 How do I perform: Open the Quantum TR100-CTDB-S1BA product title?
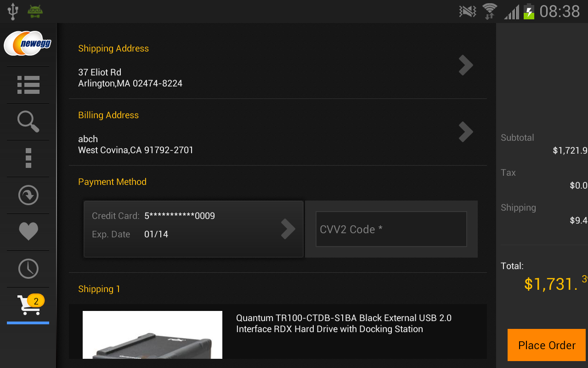[344, 323]
